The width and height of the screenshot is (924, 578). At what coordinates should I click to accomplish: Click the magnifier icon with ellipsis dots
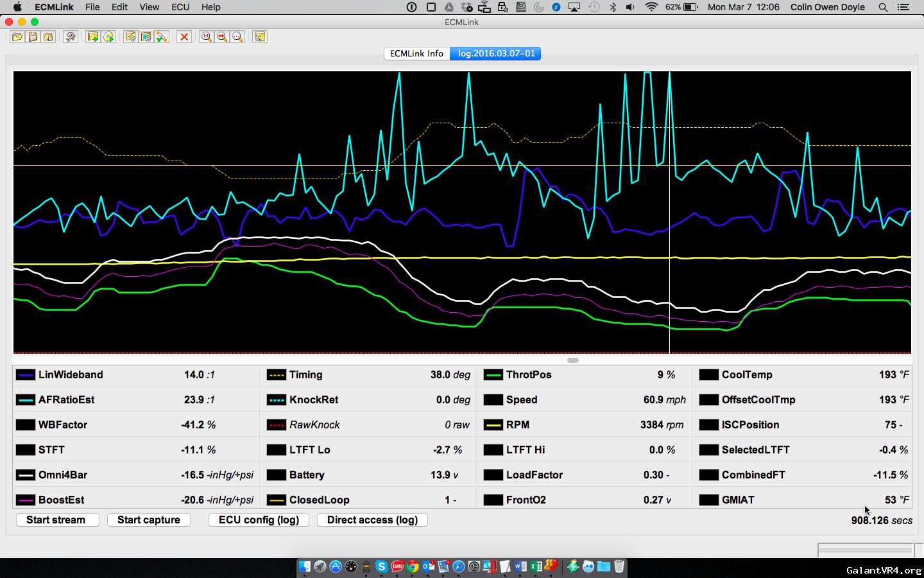coord(237,37)
